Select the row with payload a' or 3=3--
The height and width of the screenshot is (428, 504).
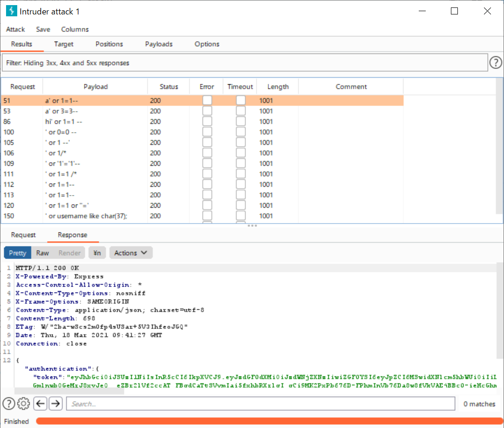pyautogui.click(x=203, y=111)
